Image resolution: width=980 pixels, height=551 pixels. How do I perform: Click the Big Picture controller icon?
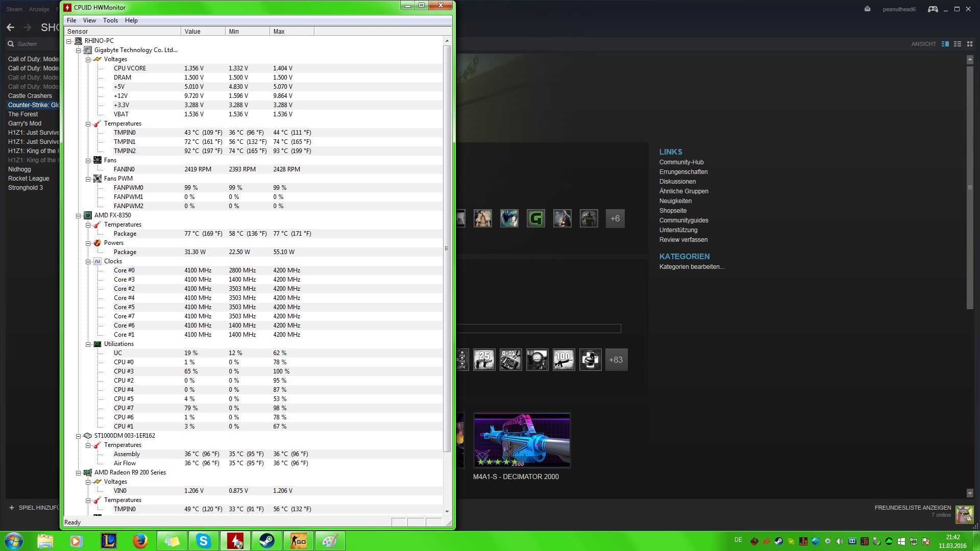point(933,9)
